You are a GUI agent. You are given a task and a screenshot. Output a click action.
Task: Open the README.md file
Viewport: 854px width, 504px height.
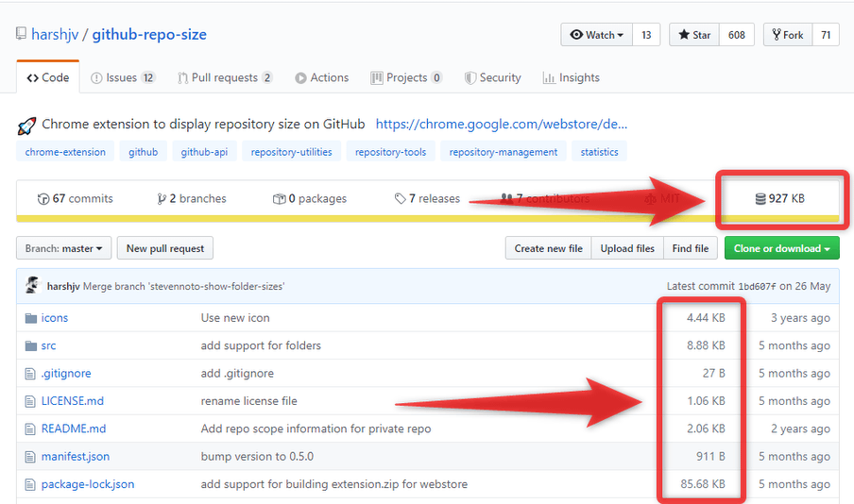click(x=74, y=428)
